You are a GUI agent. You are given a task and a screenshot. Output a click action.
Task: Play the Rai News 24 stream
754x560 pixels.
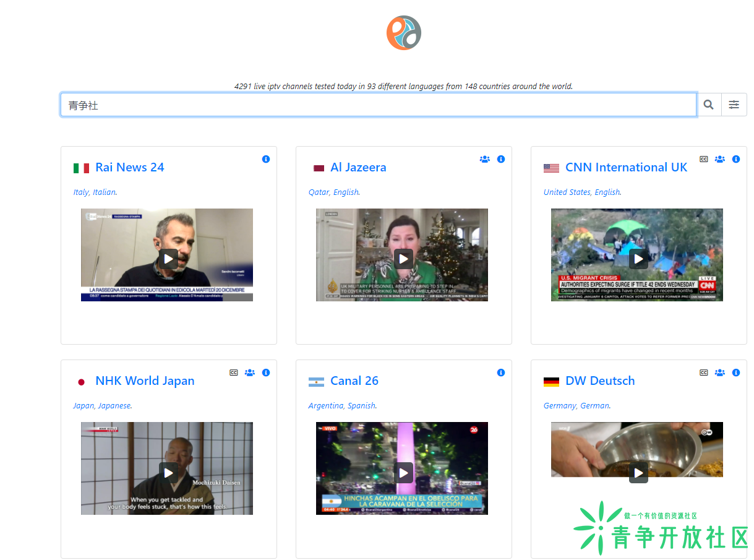[x=168, y=259]
